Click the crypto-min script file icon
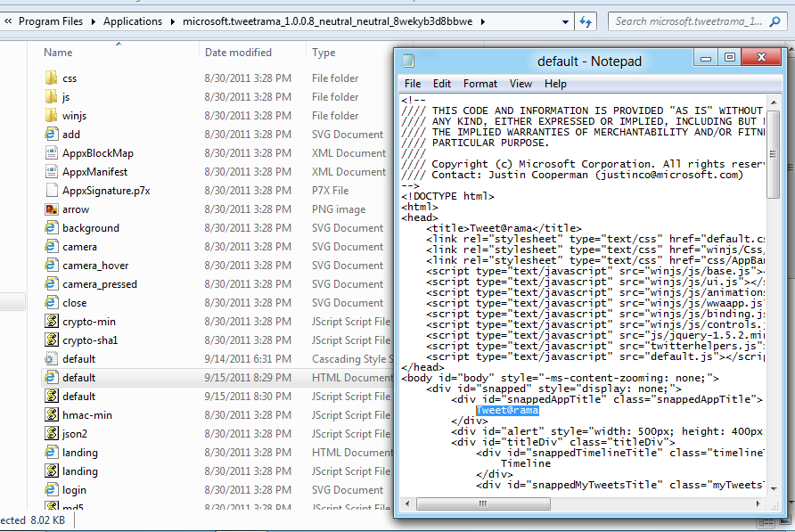Screen dimensions: 795x532 51,322
